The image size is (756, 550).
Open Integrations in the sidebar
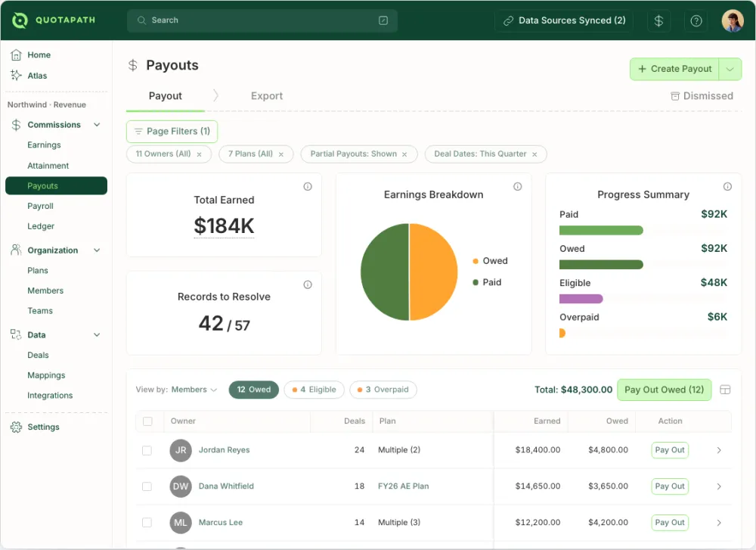coord(50,395)
